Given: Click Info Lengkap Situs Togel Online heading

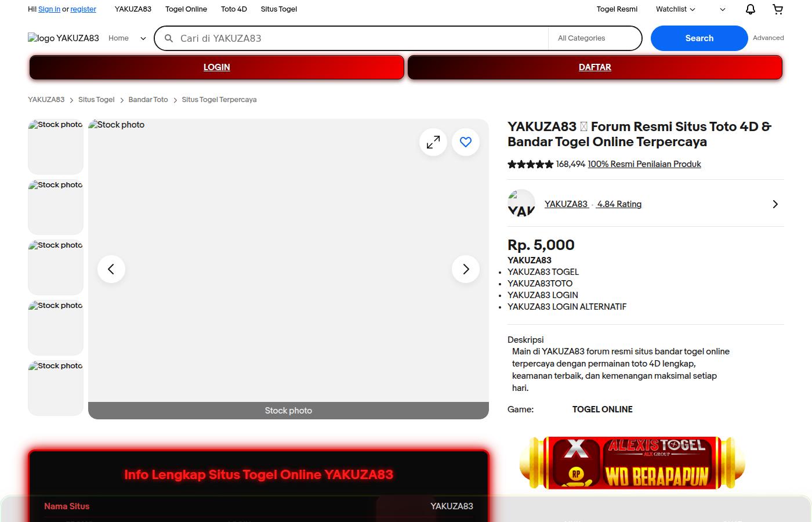Looking at the screenshot, I should point(259,474).
